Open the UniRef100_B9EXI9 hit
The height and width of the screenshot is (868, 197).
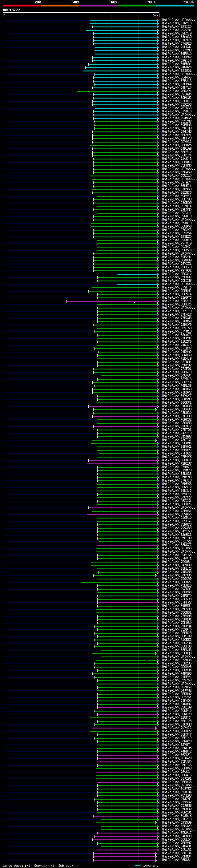(177, 33)
